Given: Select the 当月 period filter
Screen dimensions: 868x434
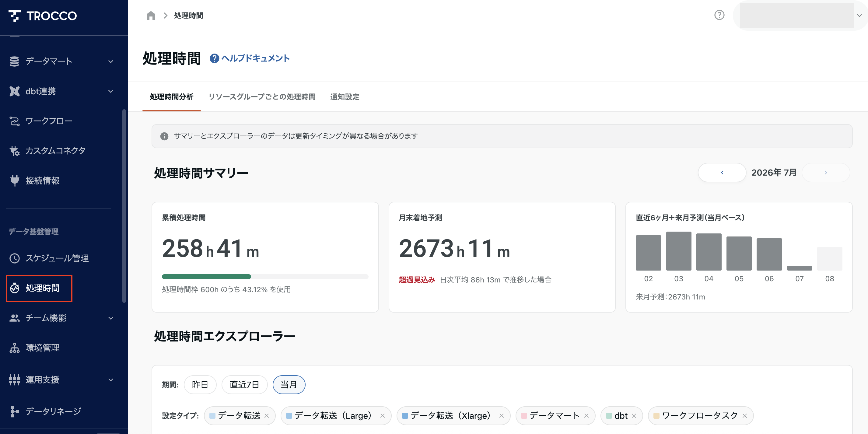Looking at the screenshot, I should [x=289, y=384].
